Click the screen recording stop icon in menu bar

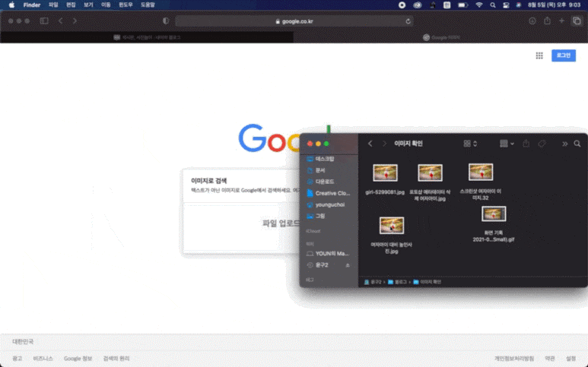[402, 5]
